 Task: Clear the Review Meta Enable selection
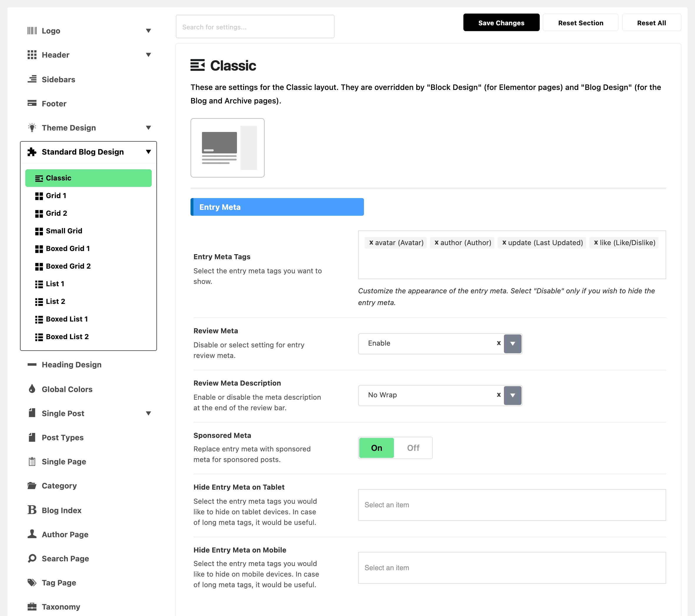coord(499,343)
